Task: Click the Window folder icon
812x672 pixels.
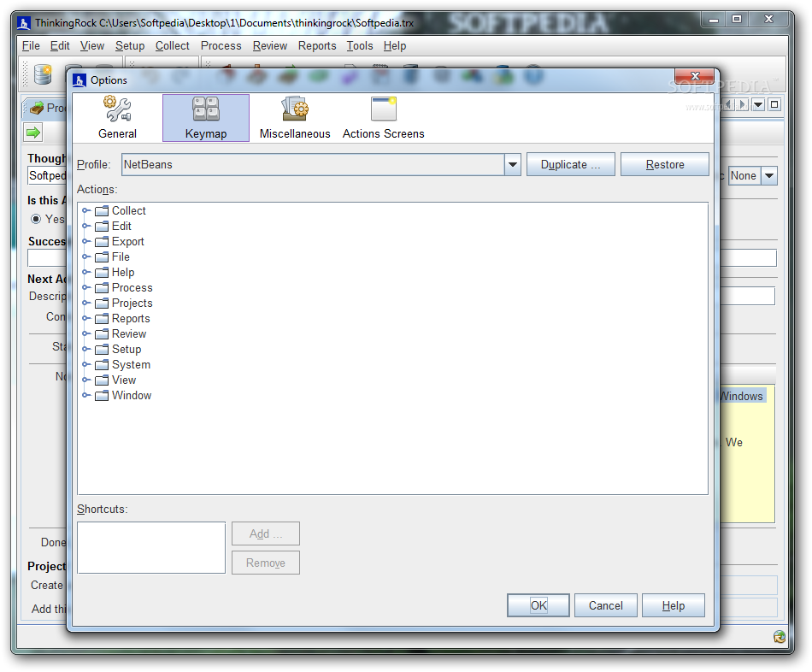Action: [102, 396]
